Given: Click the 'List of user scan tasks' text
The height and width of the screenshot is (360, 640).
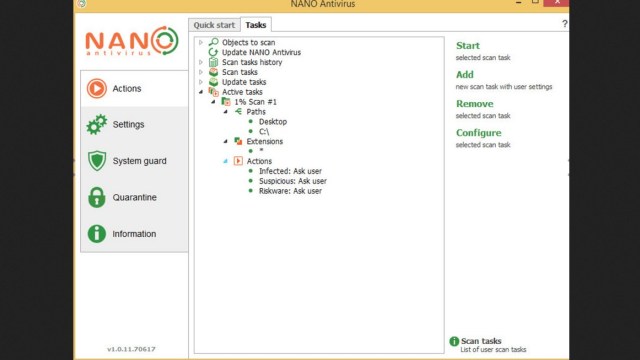Looking at the screenshot, I should click(x=493, y=350).
